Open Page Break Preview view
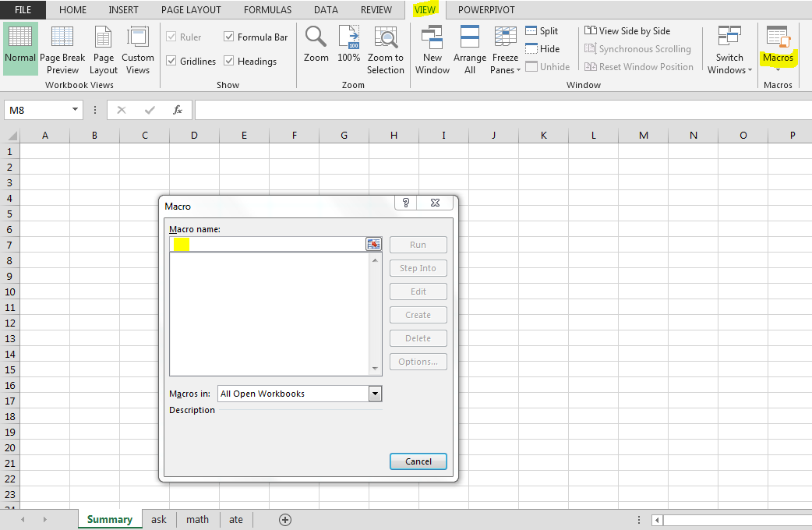This screenshot has height=530, width=812. click(62, 49)
